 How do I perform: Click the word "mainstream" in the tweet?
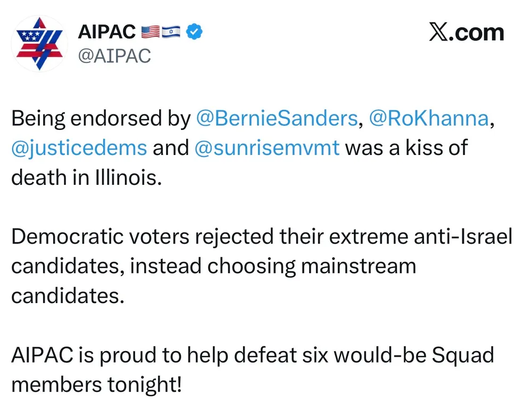358,265
